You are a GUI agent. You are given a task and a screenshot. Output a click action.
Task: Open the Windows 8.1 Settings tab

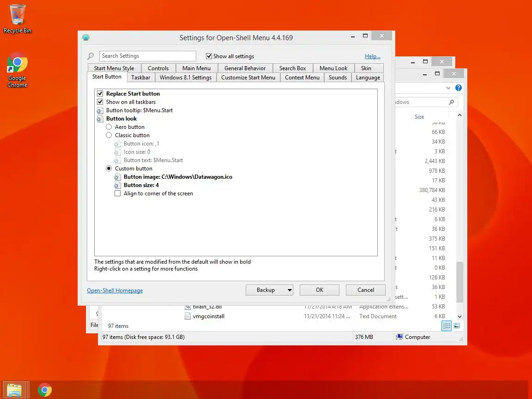(186, 78)
